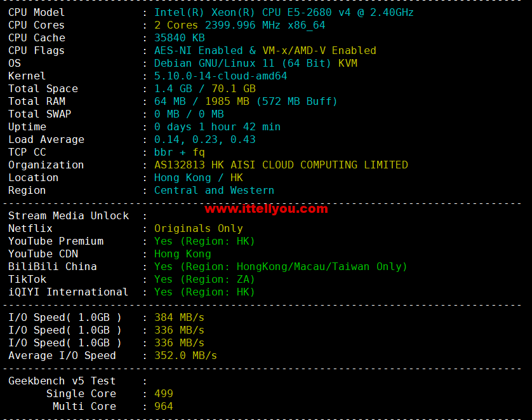Click the Central and Western region value
Viewport: 532px width, 420px height.
pos(214,191)
